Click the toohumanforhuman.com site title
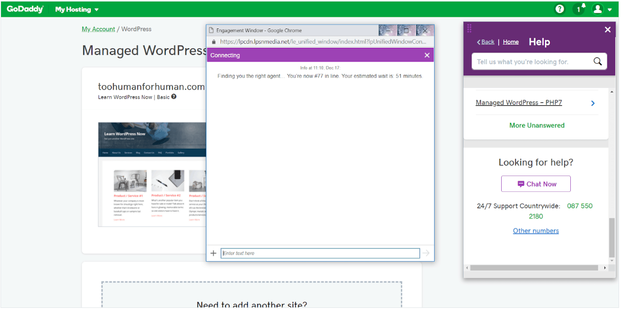This screenshot has width=644, height=313. 151,87
